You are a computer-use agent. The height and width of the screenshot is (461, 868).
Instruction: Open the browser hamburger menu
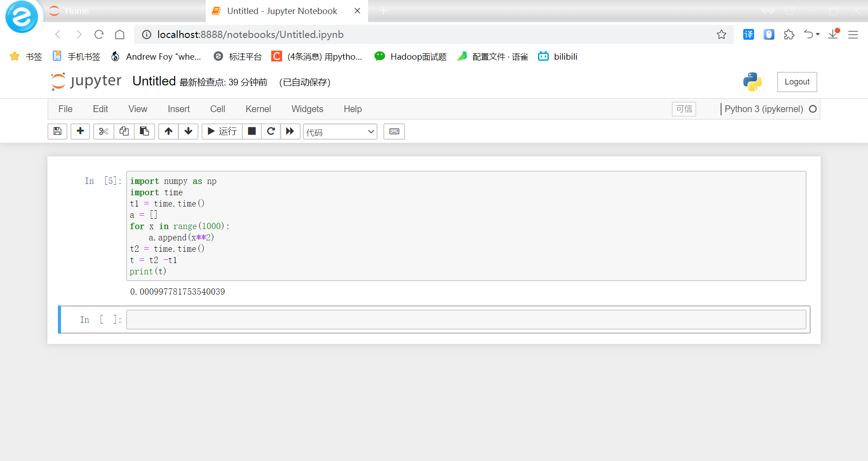click(854, 34)
